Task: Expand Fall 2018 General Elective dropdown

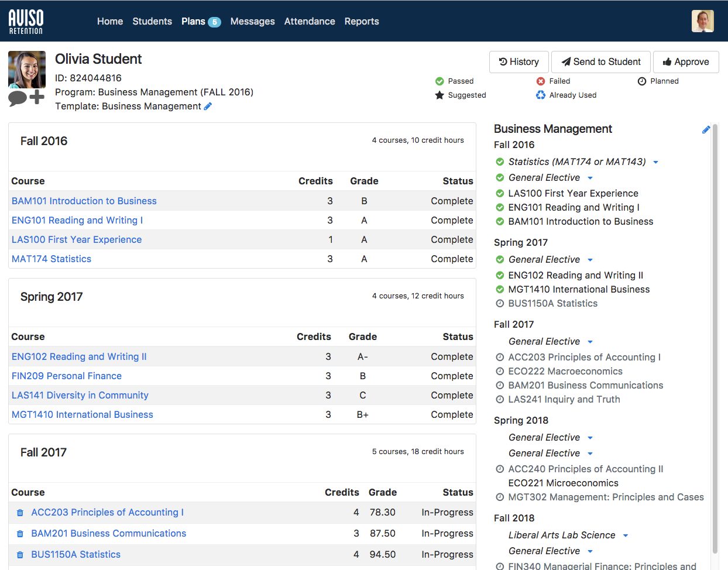Action: click(590, 551)
